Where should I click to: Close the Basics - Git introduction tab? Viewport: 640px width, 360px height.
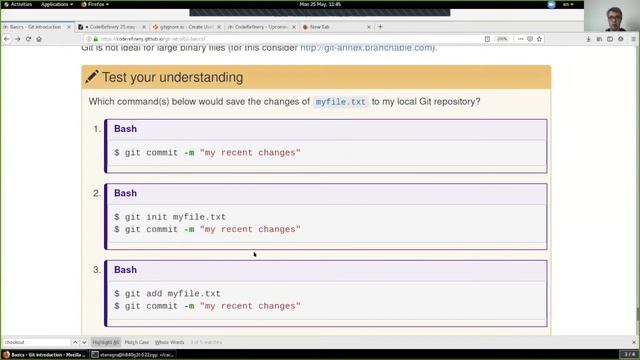tap(69, 27)
